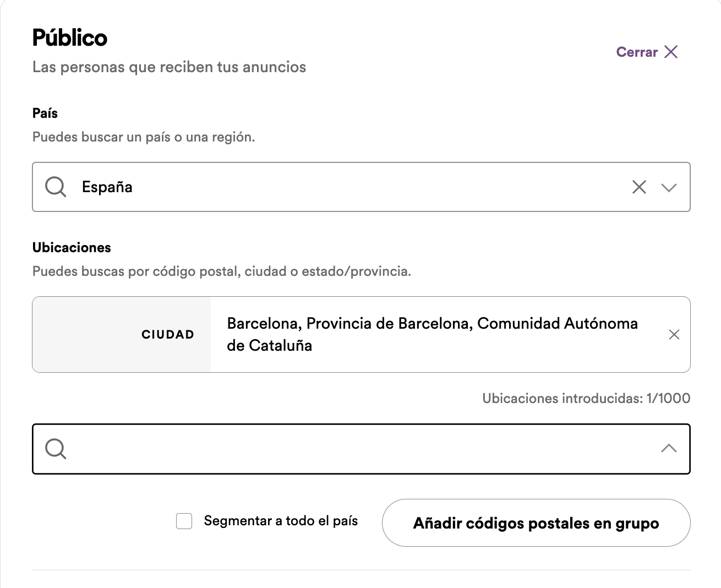Click the CIUDAD label on the Barcelona entry
This screenshot has height=588, width=721.
click(x=168, y=334)
